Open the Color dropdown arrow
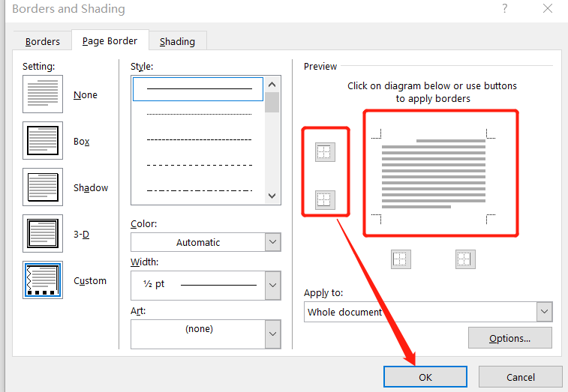This screenshot has width=568, height=392. [x=273, y=242]
